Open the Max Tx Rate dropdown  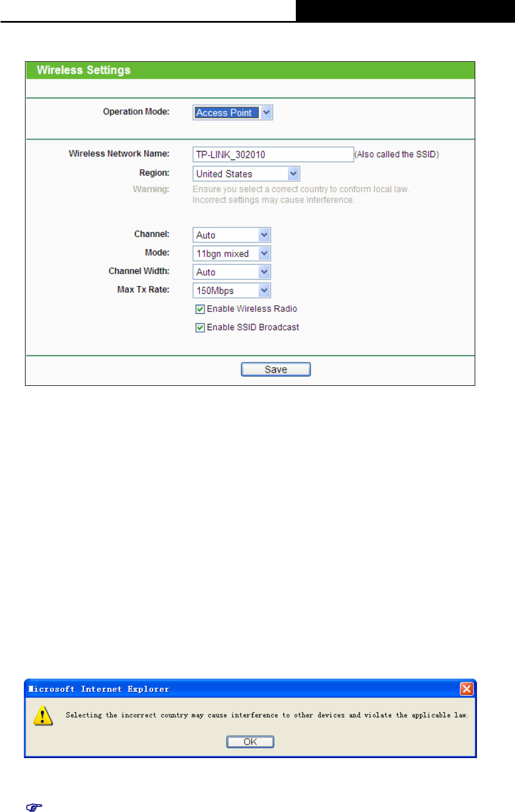tap(232, 291)
